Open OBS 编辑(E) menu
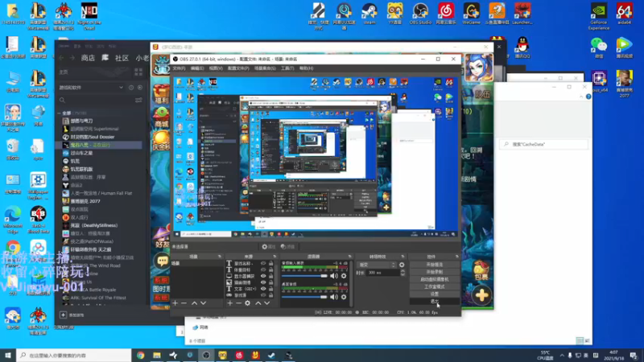This screenshot has width=644, height=362. click(197, 68)
